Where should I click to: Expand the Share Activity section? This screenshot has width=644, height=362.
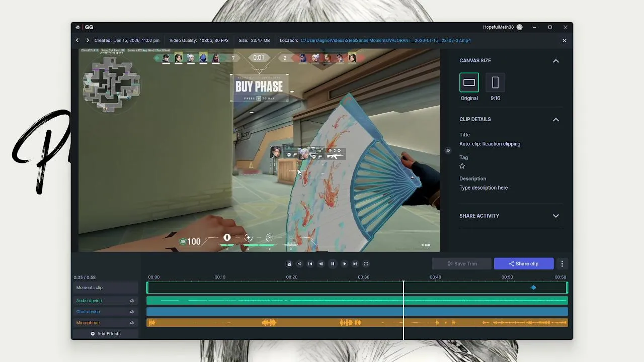coord(556,216)
